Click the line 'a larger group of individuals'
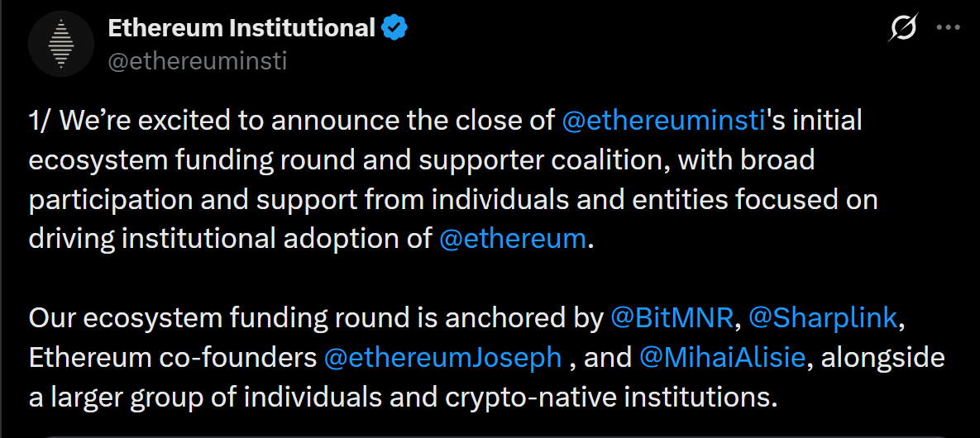 pyautogui.click(x=404, y=398)
